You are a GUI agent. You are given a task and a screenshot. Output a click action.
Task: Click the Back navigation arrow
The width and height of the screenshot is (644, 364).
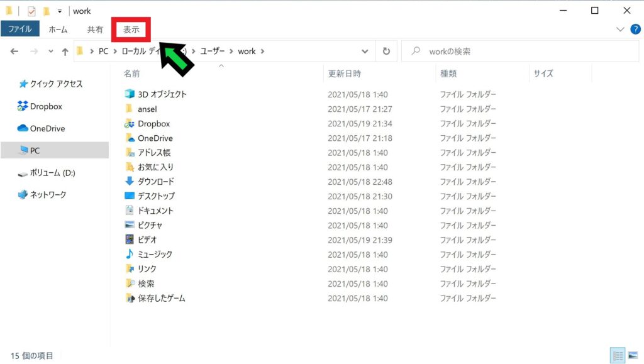[14, 52]
